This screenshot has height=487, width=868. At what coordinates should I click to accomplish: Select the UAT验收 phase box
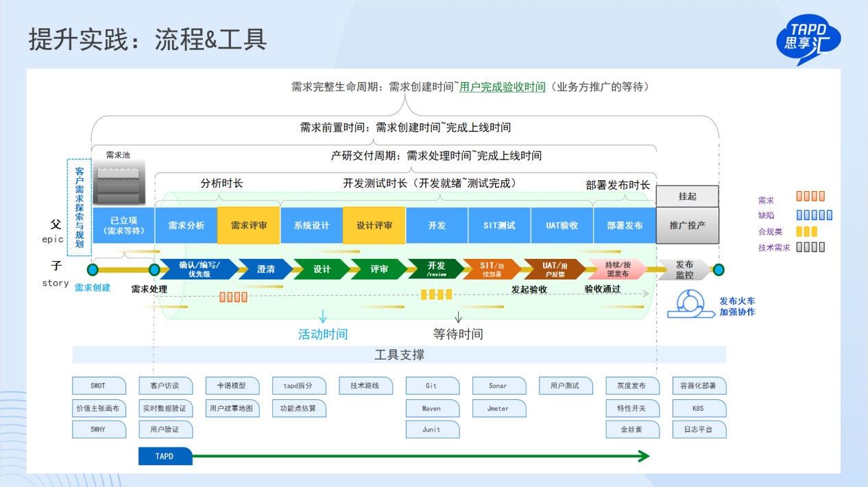tap(562, 225)
